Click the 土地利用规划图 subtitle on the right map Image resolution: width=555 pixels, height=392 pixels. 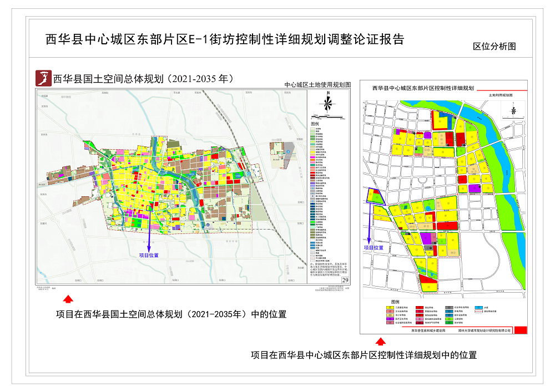point(500,96)
